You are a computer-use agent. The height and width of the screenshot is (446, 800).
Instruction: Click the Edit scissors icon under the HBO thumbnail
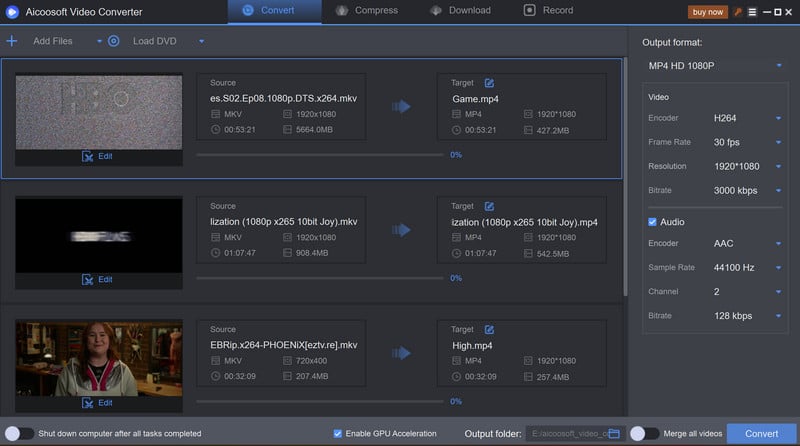click(x=87, y=156)
